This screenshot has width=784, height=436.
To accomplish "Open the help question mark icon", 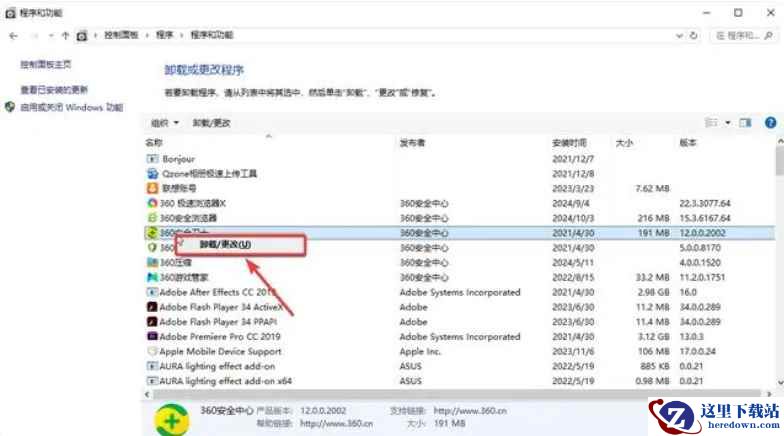I will (770, 122).
